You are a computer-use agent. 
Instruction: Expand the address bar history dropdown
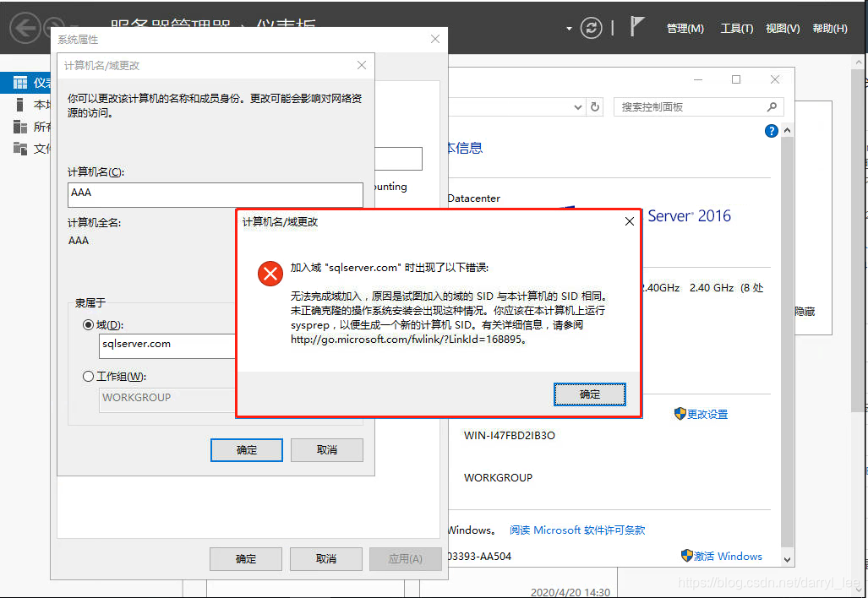pyautogui.click(x=577, y=107)
